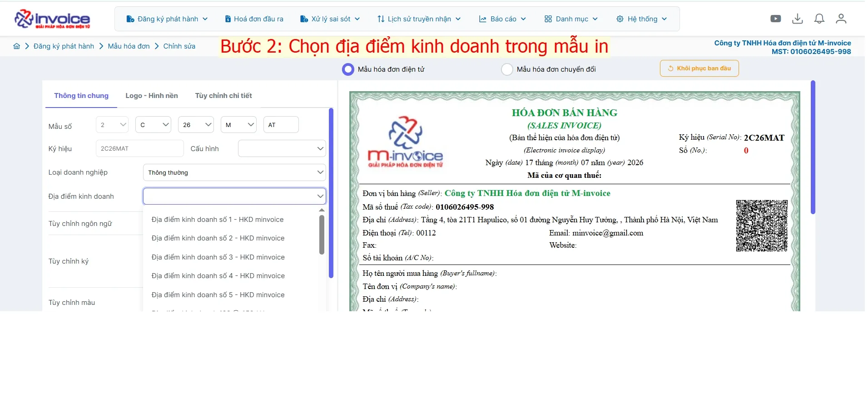Switch to Logo - Hình nền tab
This screenshot has width=868, height=397.
(x=152, y=96)
